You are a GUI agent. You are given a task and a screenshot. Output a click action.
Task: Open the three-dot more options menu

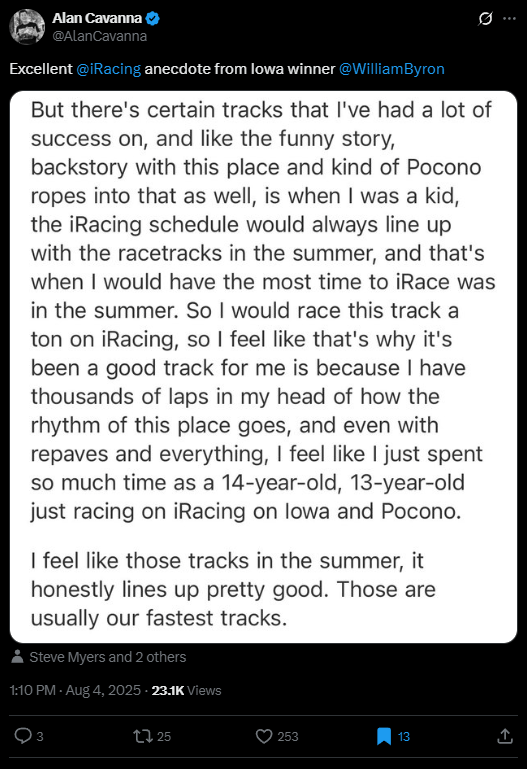tap(509, 19)
